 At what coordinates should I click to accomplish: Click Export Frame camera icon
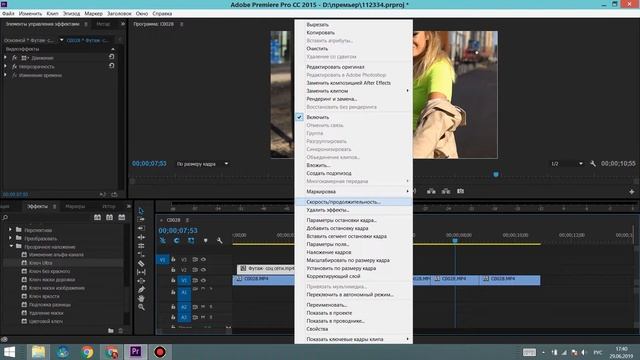tap(460, 191)
